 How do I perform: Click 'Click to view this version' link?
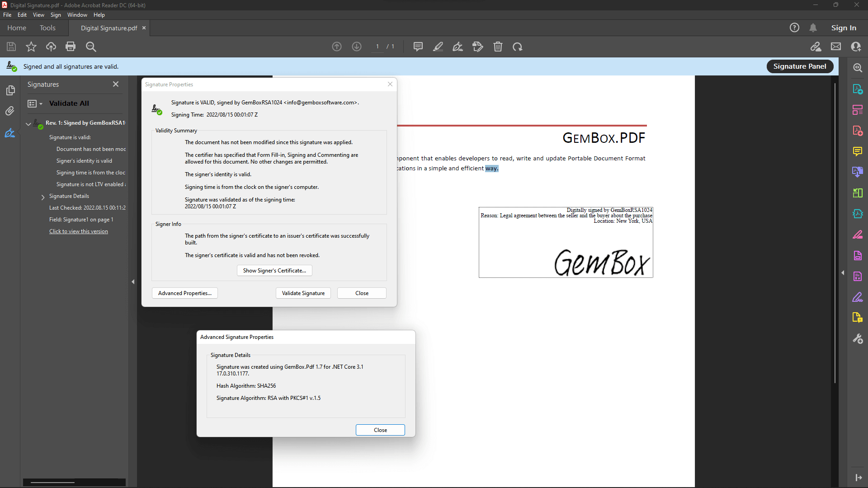79,231
